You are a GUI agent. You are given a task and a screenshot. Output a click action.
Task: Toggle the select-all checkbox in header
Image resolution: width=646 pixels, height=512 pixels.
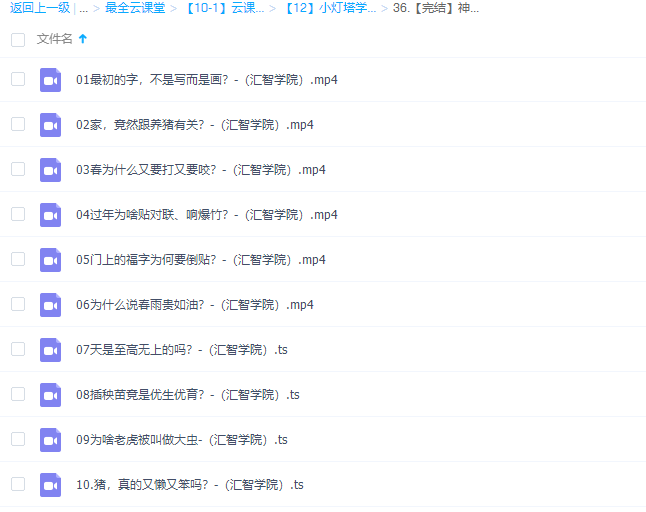[18, 40]
